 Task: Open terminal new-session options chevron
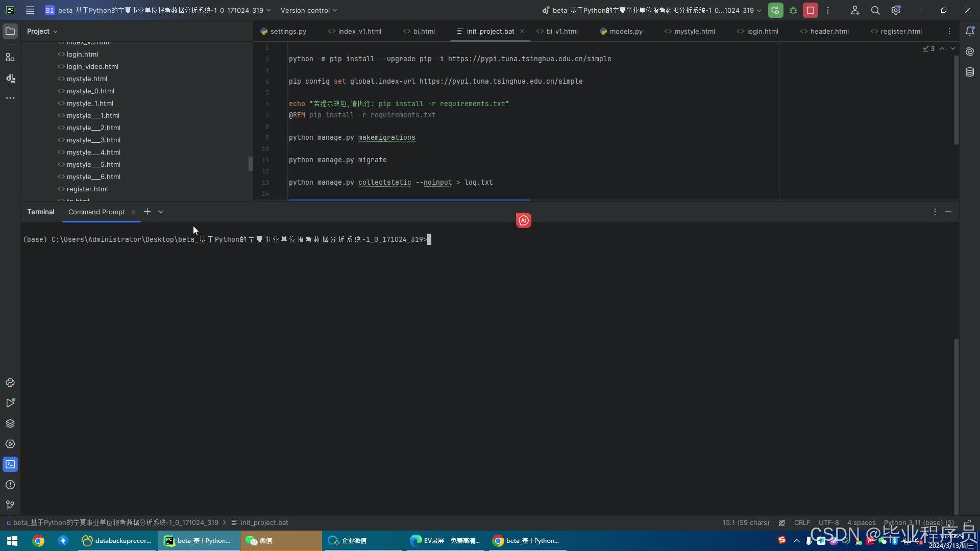pos(161,212)
